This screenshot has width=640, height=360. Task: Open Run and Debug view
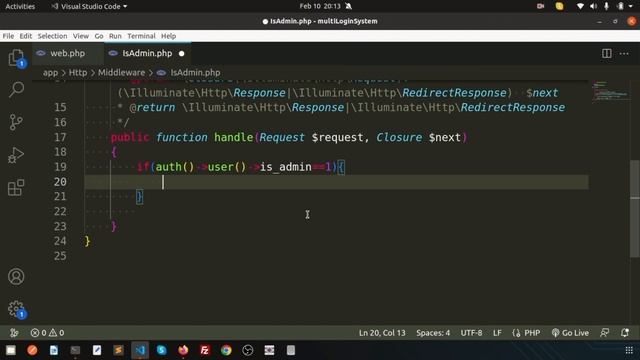[16, 155]
